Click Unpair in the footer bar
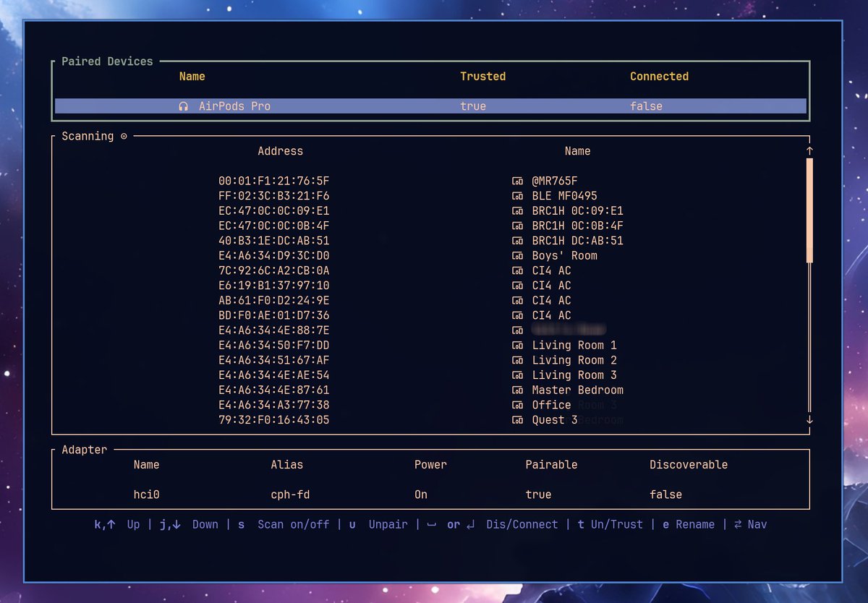The height and width of the screenshot is (603, 868). click(x=388, y=524)
